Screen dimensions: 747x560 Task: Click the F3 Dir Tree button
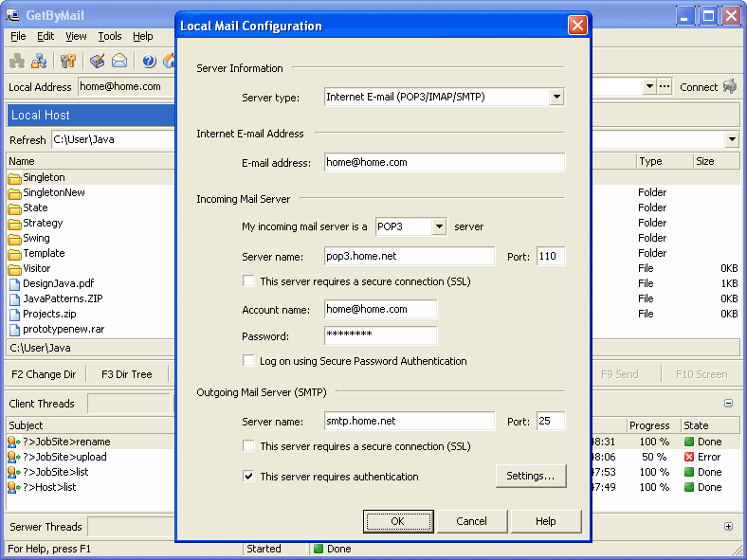coord(127,374)
